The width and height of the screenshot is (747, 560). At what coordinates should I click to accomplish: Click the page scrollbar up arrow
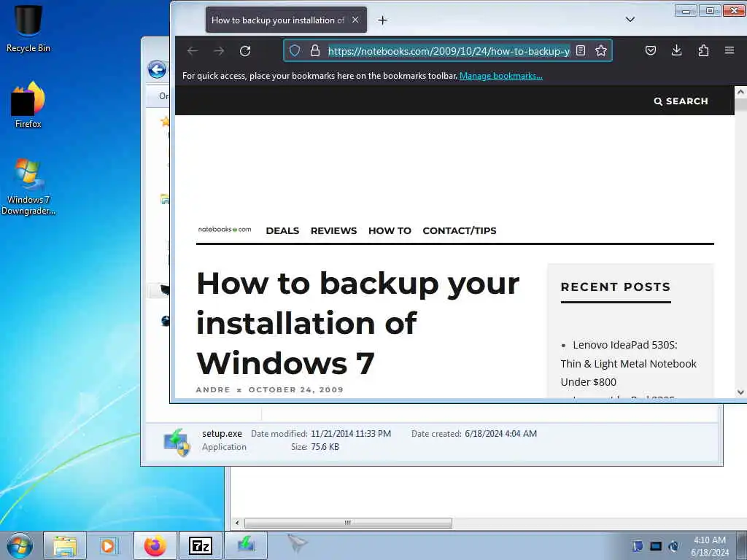pos(740,92)
